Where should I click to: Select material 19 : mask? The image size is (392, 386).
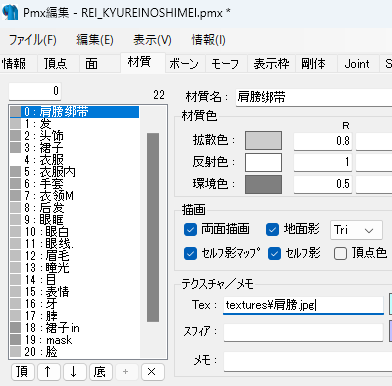point(74,340)
